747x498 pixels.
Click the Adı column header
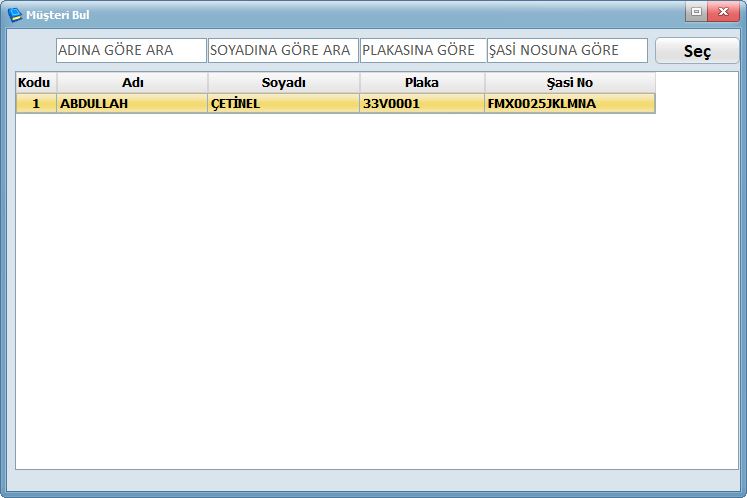point(132,83)
